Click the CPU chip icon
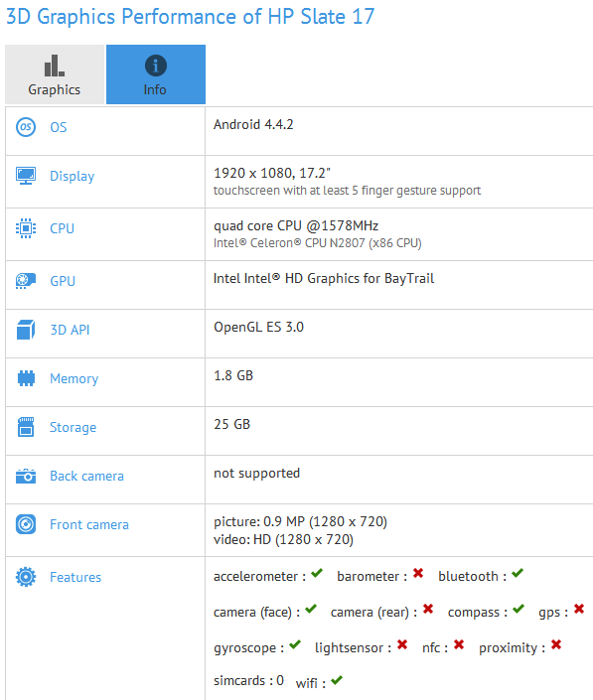This screenshot has height=700, width=593. [x=26, y=228]
